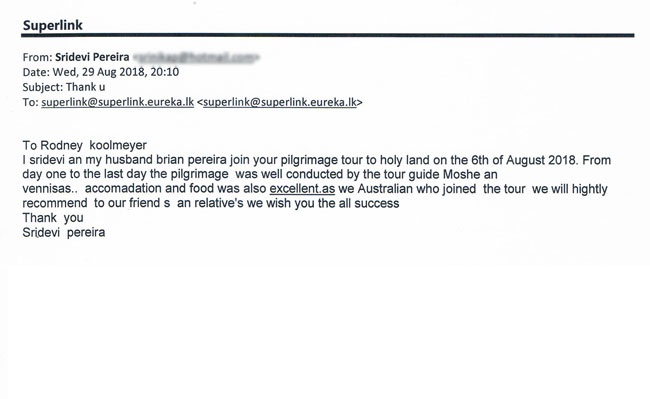Select the word vennisas in the body
Screen dimensions: 650x399
47,189
